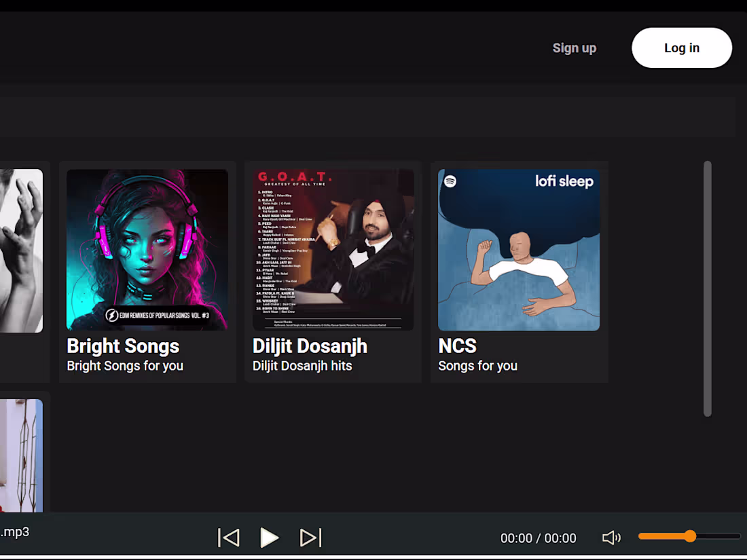
Task: Click the 00:00 / 00:00 time display
Action: point(538,538)
